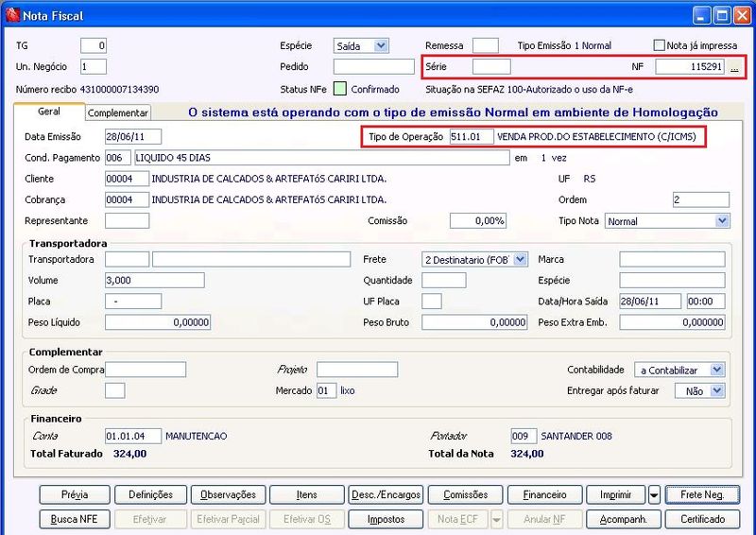
Task: Click the Número recibo 431000007134390 text
Action: pos(87,89)
